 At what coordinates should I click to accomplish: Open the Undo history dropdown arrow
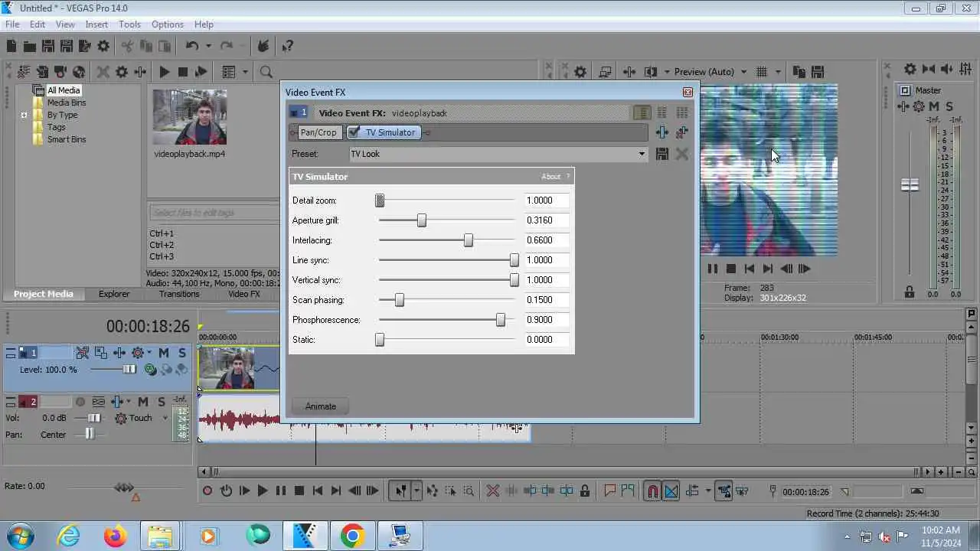pyautogui.click(x=208, y=47)
